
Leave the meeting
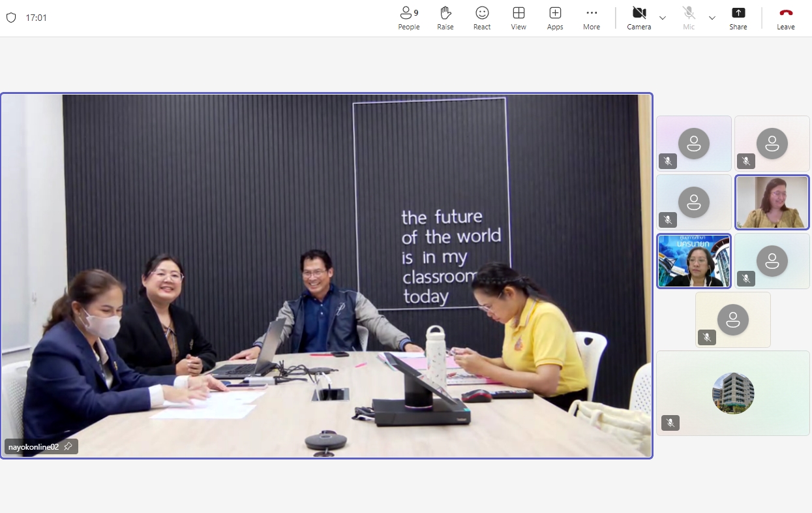786,18
